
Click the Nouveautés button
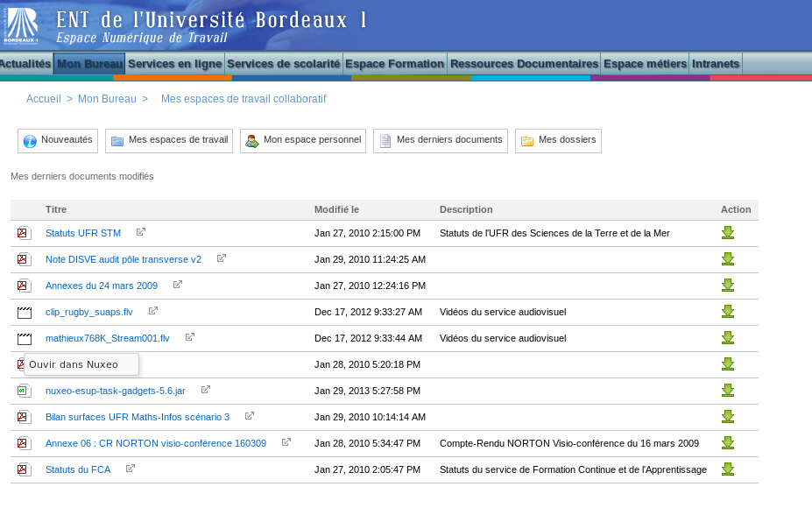58,141
